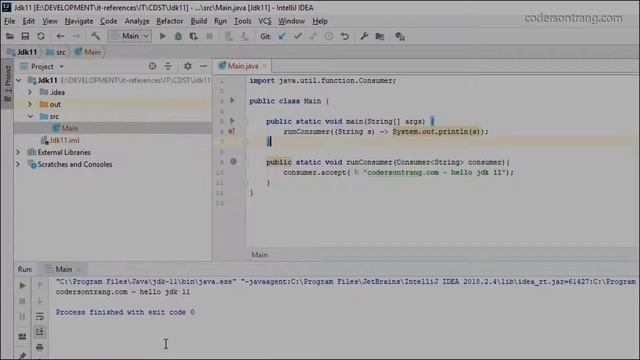Print the Run console output
Viewport: 640px width, 360px height.
pyautogui.click(x=40, y=347)
